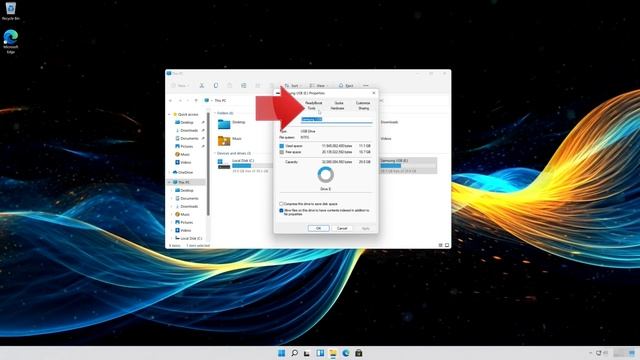Viewport: 640px width, 360px height.
Task: Click the Paste icon in Explorer toolbar
Action: pos(229,85)
